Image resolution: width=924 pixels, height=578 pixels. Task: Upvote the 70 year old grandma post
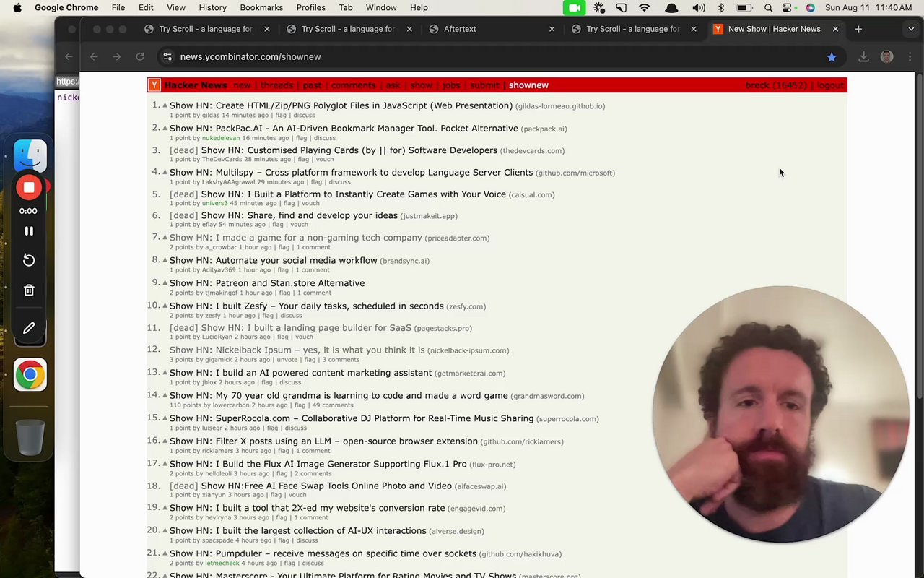[x=165, y=395]
